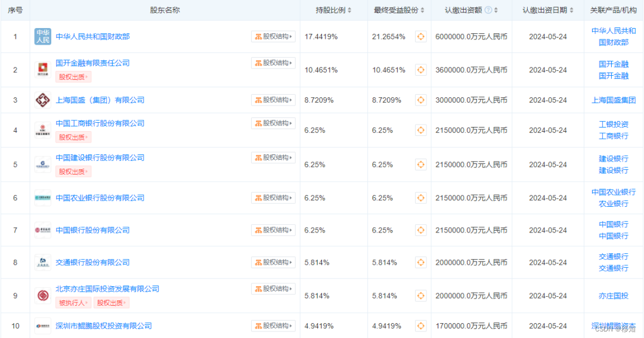Click beneficial share target icon for 工商银行 row

(420, 130)
